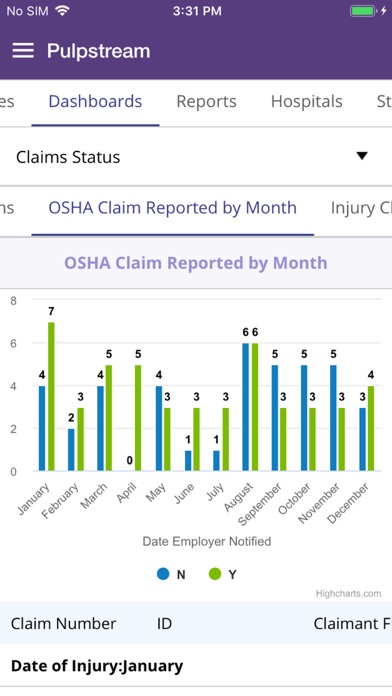Expand Date of Injury:January group row
The width and height of the screenshot is (392, 696).
point(196,666)
